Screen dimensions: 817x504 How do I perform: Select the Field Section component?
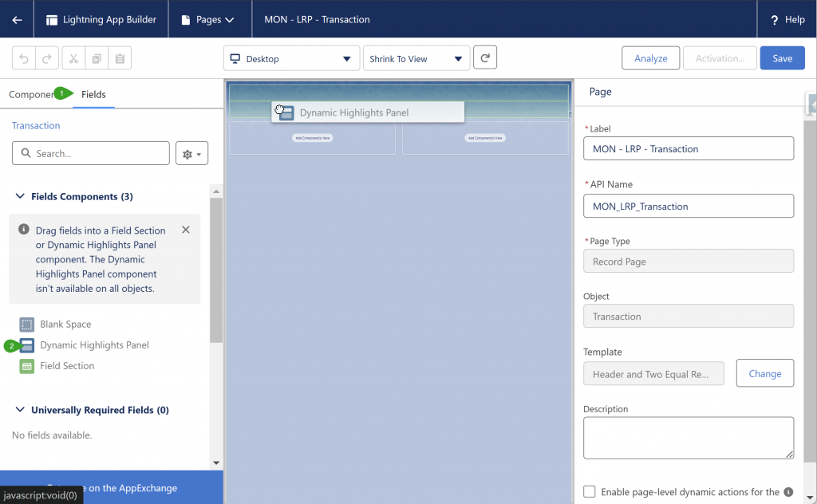(57, 366)
